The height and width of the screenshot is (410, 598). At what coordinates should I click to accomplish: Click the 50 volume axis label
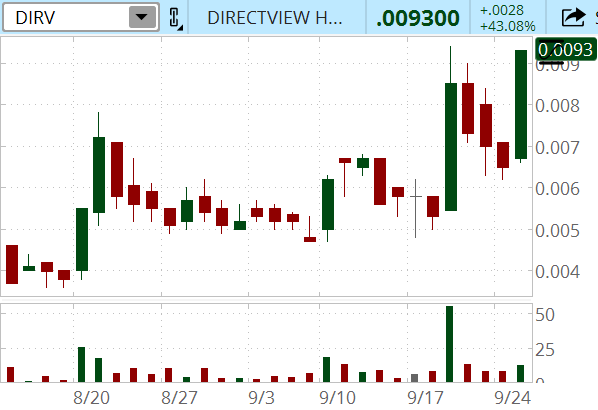[x=545, y=315]
